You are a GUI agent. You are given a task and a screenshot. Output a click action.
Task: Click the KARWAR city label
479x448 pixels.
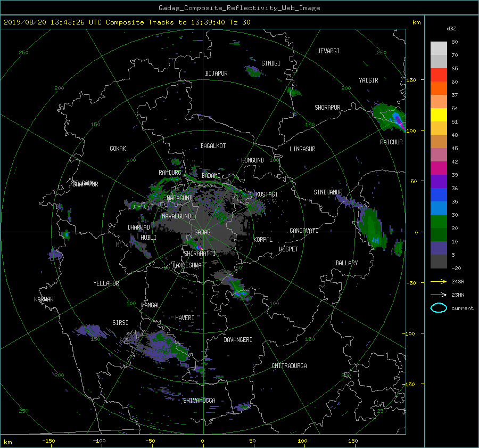click(x=44, y=299)
